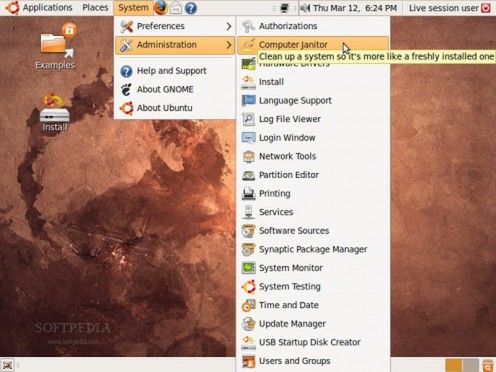Click the Hardware Drivers card icon

248,64
